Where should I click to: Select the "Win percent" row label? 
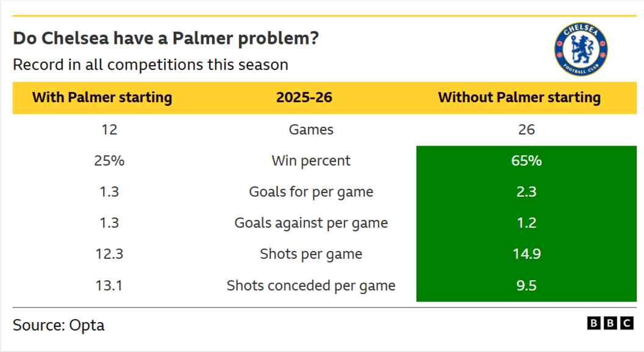point(311,161)
